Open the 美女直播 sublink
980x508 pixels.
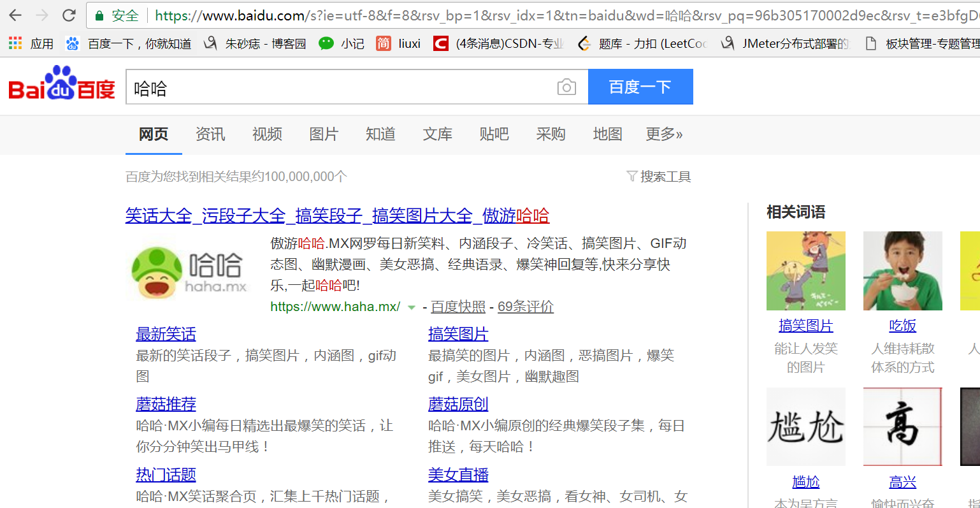[x=458, y=475]
